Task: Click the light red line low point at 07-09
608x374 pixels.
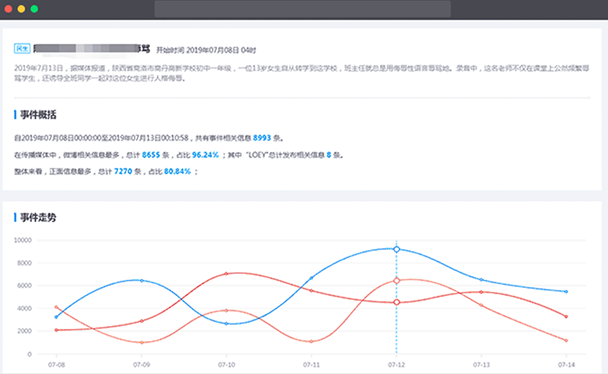Action: (142, 343)
